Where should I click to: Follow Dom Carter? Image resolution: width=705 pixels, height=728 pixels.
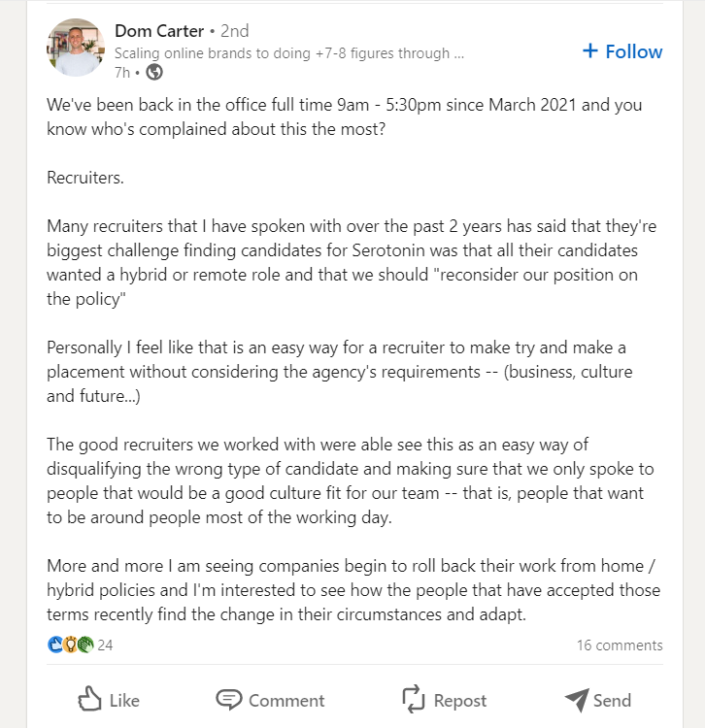pyautogui.click(x=622, y=51)
